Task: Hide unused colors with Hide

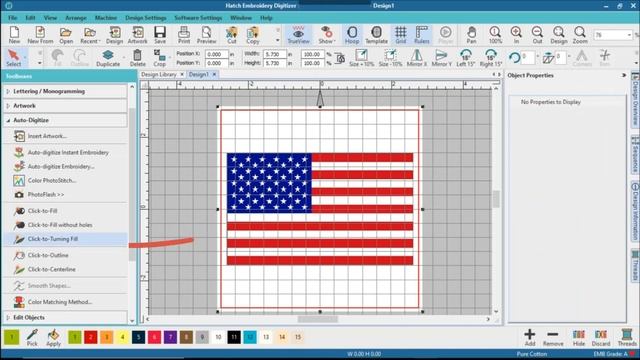Action: [x=579, y=338]
